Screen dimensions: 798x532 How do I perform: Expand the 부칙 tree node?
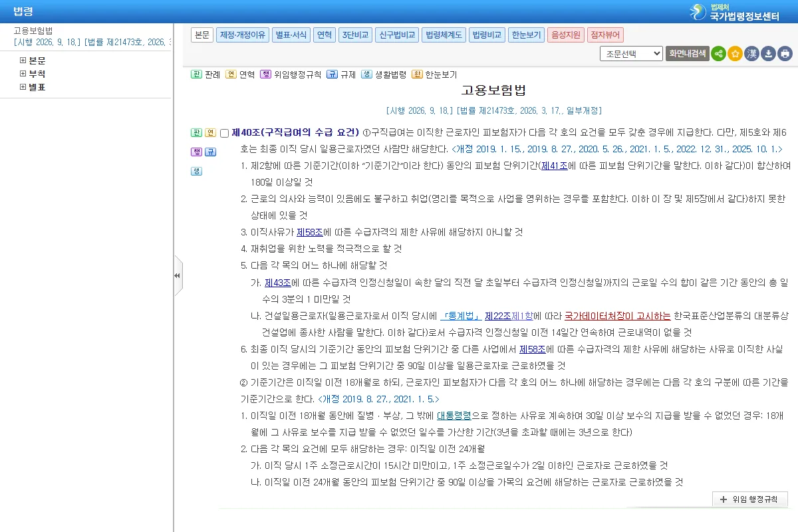coord(23,74)
